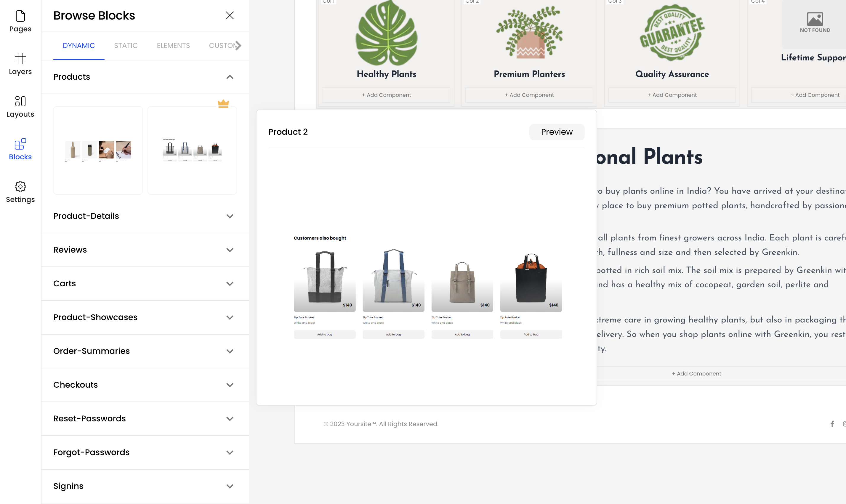Close the Browse Blocks panel

(x=230, y=15)
